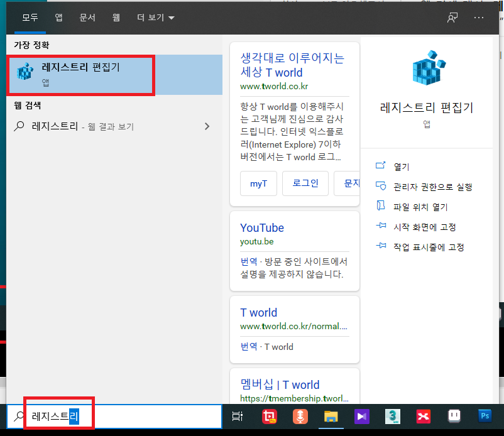Click the file location icon beside 파일 위치 열기

click(381, 205)
